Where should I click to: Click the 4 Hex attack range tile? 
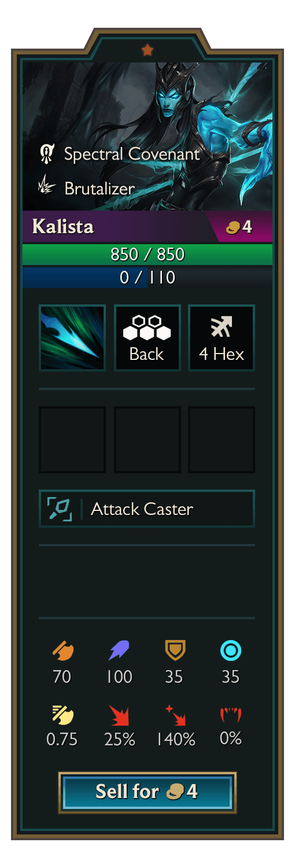[x=222, y=338]
